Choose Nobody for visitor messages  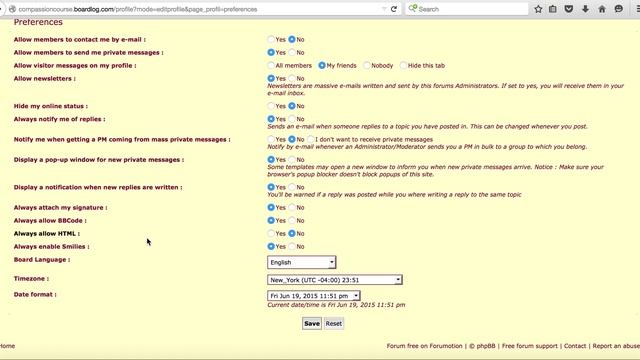click(367, 65)
